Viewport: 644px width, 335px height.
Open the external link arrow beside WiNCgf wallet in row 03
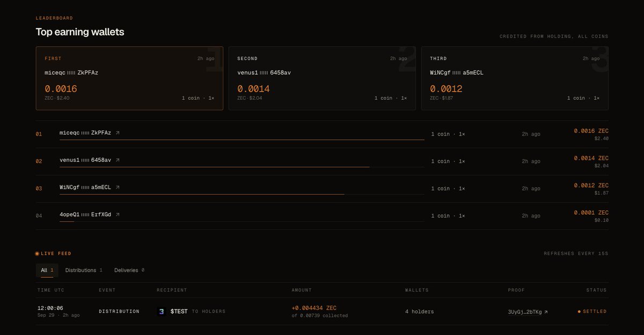pos(118,187)
